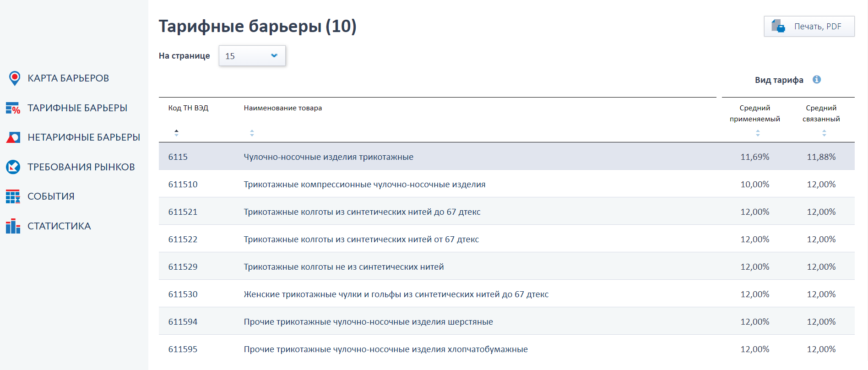
Task: Click the calendar grid icon beside События
Action: tap(13, 196)
